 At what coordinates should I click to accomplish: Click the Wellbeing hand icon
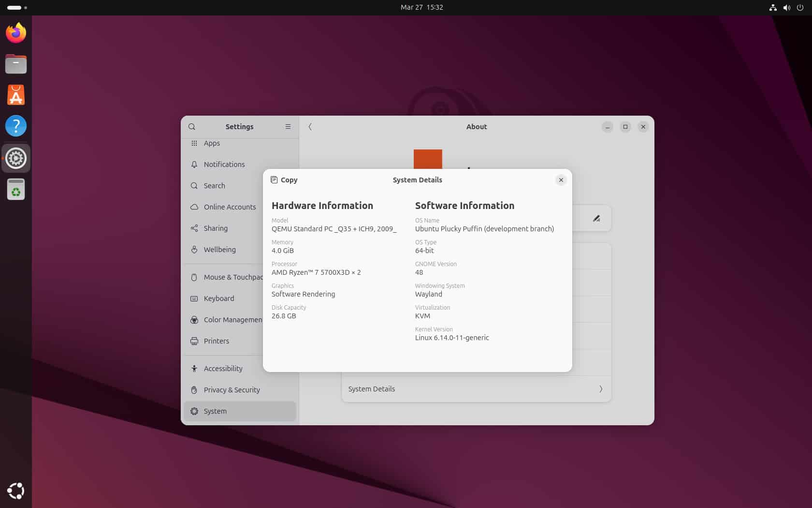194,249
